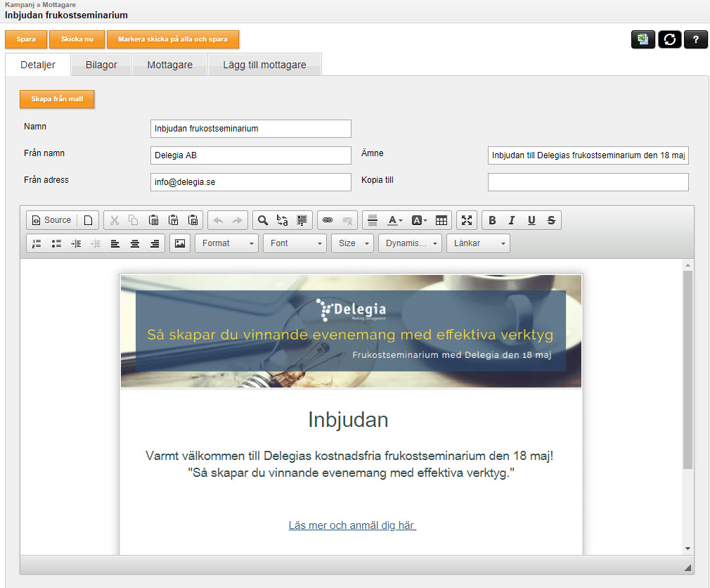710x588 pixels.
Task: Click the Läs mer och anmäl dig här link
Action: [352, 525]
